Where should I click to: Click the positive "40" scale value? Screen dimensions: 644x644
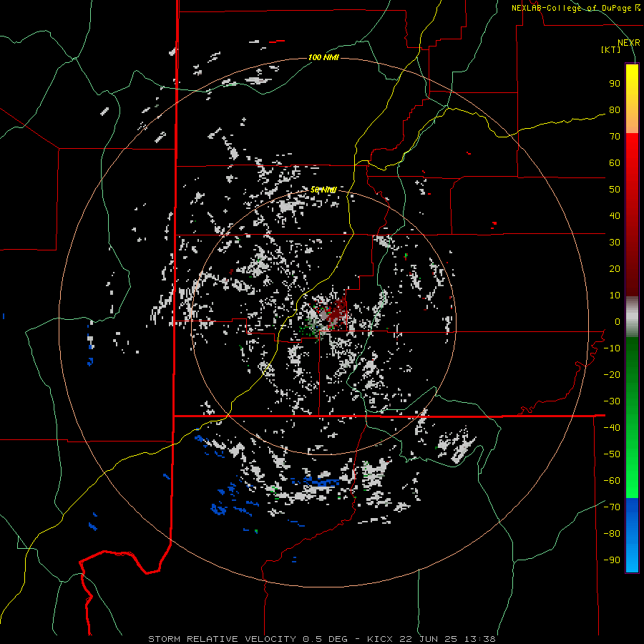615,216
